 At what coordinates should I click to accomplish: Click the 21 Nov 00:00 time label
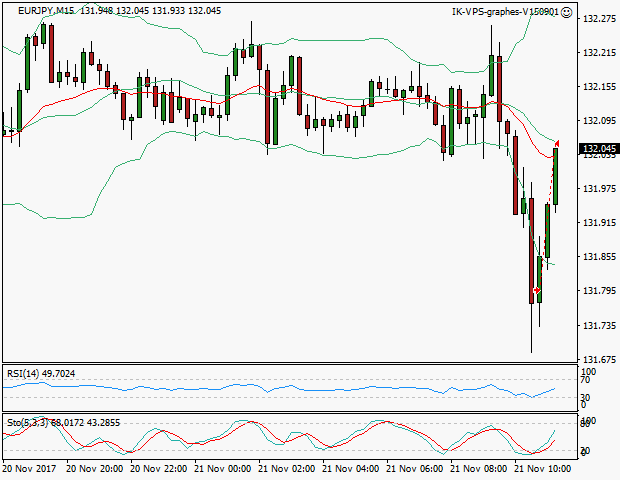[223, 469]
